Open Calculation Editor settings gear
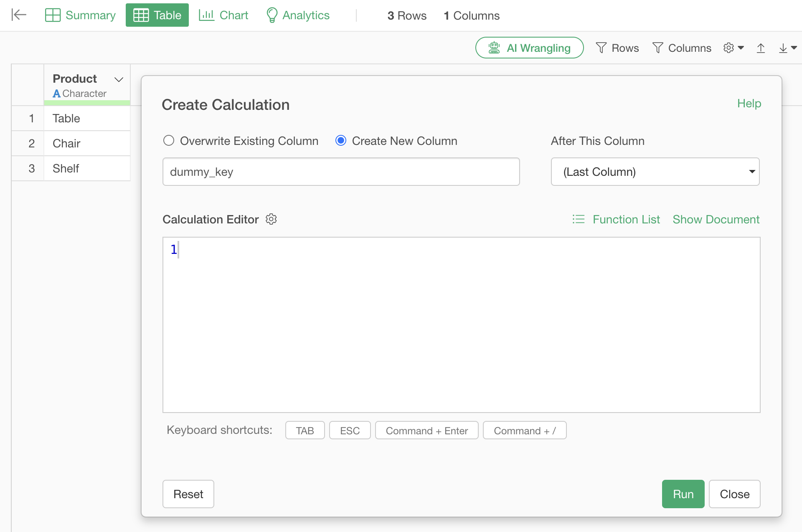Screen dimensions: 802x532 [x=271, y=219]
